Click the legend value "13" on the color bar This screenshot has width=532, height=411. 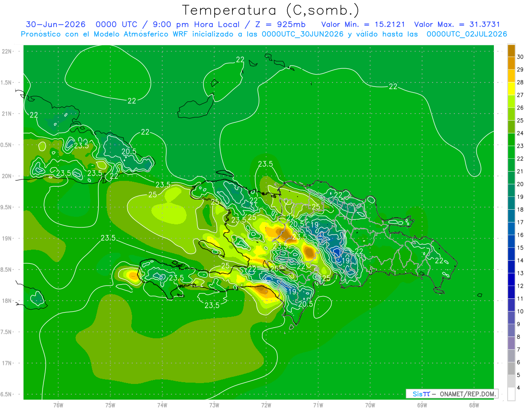[520, 274]
